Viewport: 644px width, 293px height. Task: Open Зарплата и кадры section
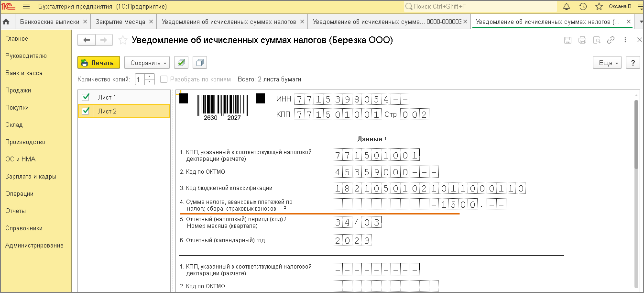click(31, 176)
